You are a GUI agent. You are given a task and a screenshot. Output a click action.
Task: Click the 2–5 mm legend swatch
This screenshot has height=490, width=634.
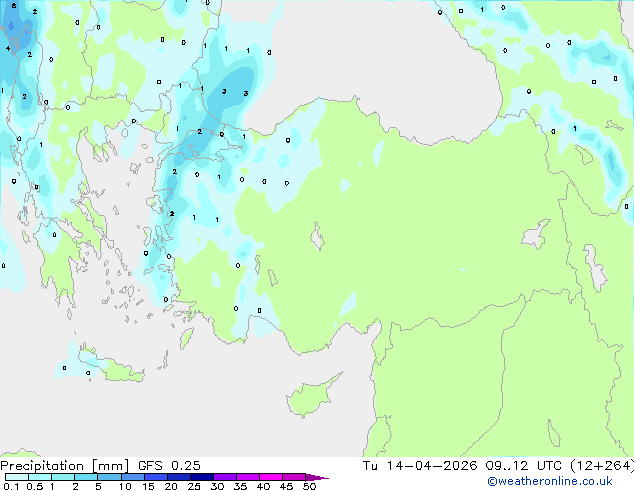[86, 477]
